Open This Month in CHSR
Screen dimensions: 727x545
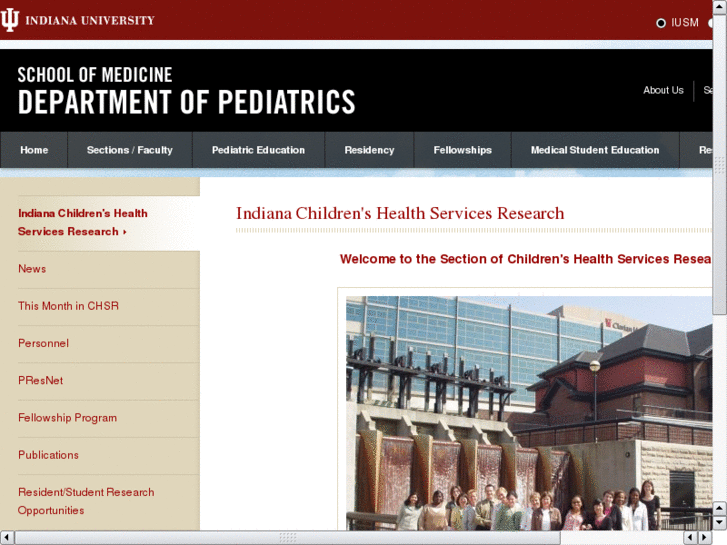pyautogui.click(x=68, y=306)
